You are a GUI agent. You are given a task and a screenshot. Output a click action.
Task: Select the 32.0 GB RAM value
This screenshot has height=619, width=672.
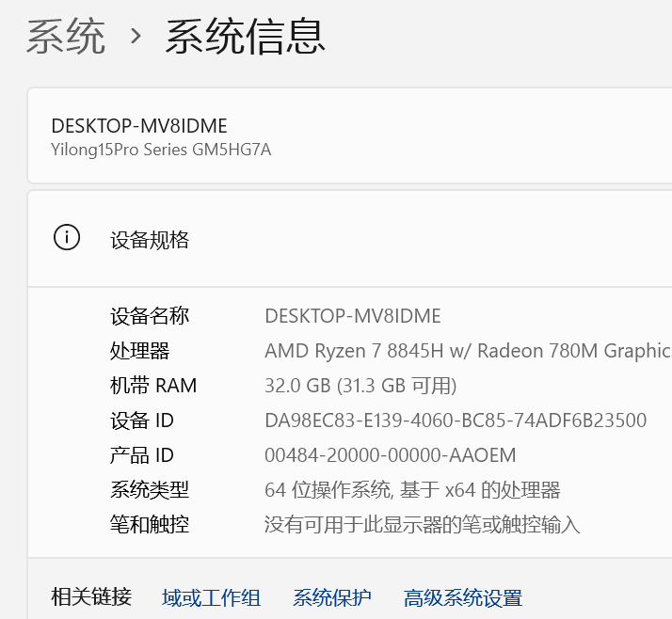(x=360, y=386)
